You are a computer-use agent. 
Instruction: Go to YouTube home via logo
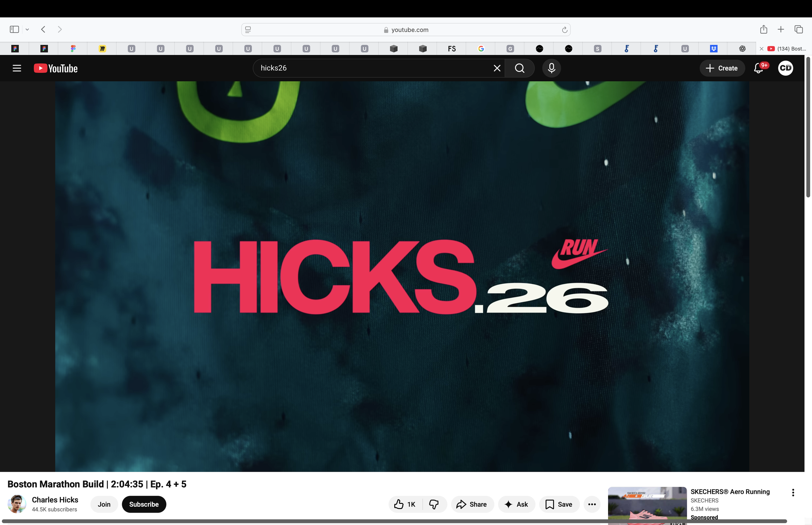point(56,68)
